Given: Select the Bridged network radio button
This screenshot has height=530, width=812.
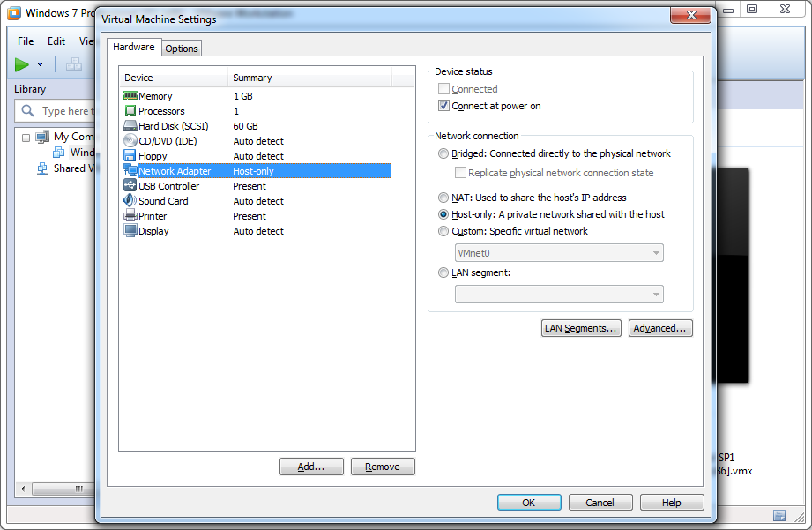Looking at the screenshot, I should pos(443,153).
